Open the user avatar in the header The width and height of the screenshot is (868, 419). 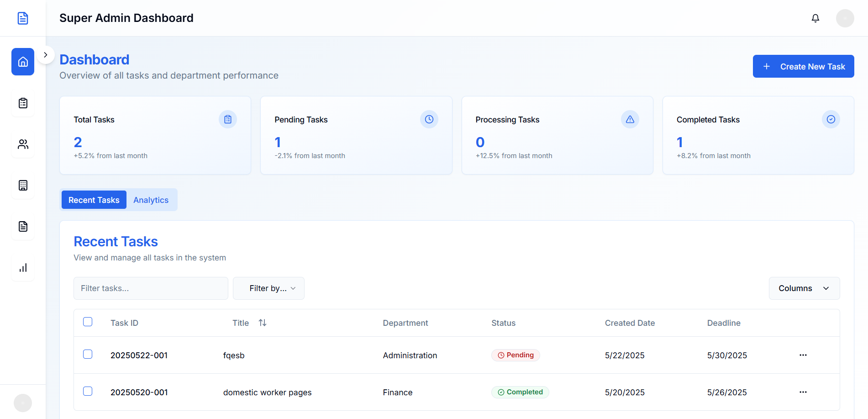[845, 18]
